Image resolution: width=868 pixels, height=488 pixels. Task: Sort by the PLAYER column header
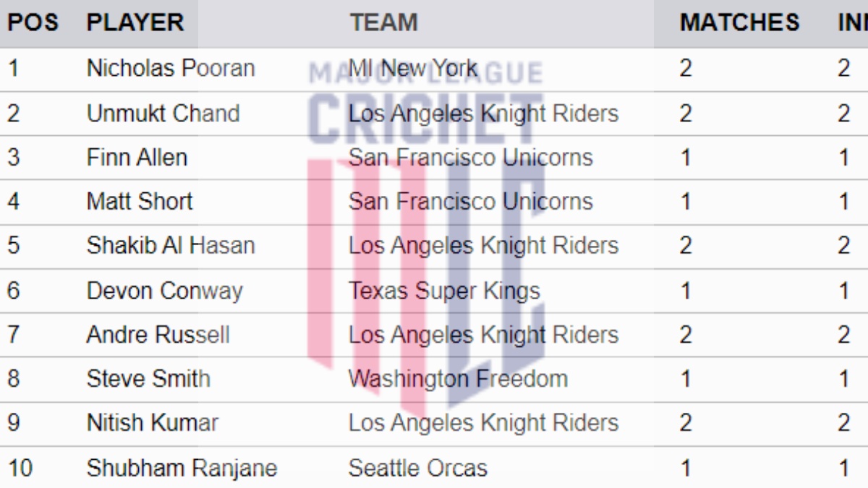pyautogui.click(x=135, y=22)
